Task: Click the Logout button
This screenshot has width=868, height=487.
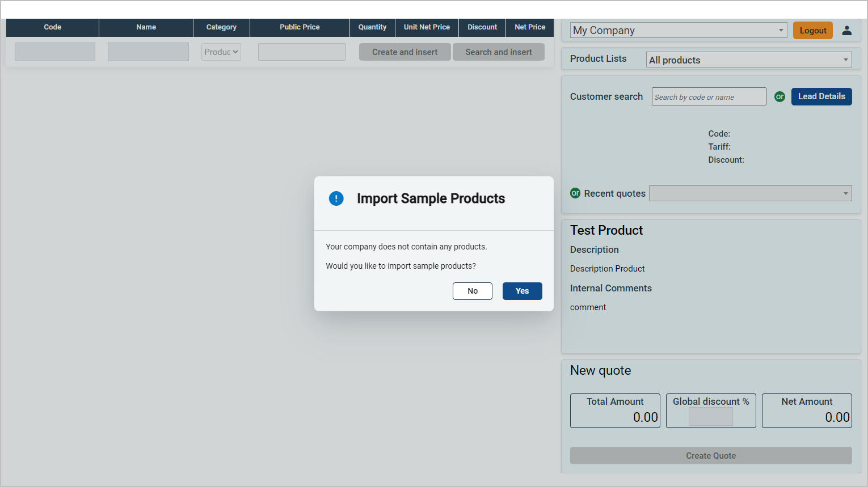Action: coord(813,31)
